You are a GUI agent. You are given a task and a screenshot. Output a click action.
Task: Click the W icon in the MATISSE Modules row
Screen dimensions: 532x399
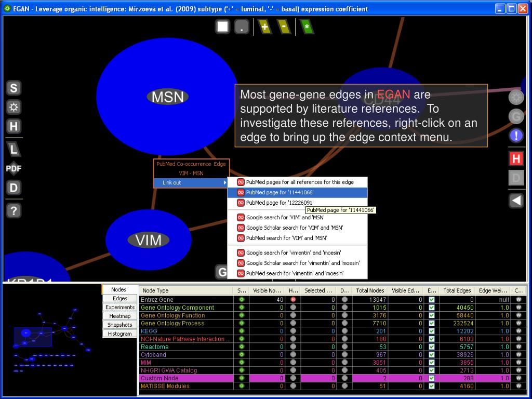pyautogui.click(x=518, y=386)
